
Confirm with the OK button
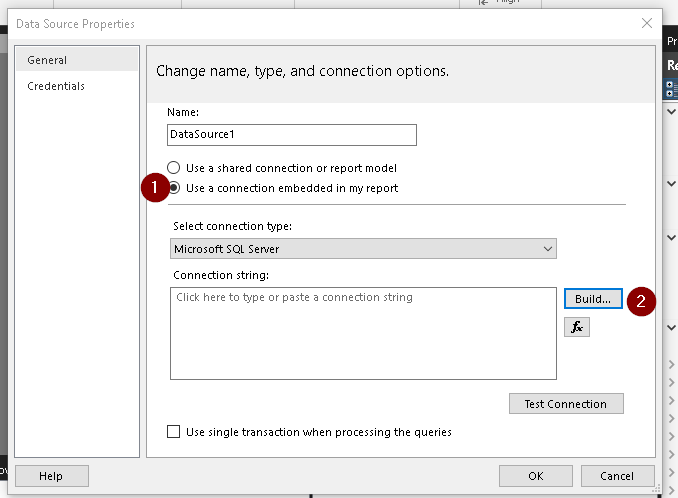tap(536, 476)
